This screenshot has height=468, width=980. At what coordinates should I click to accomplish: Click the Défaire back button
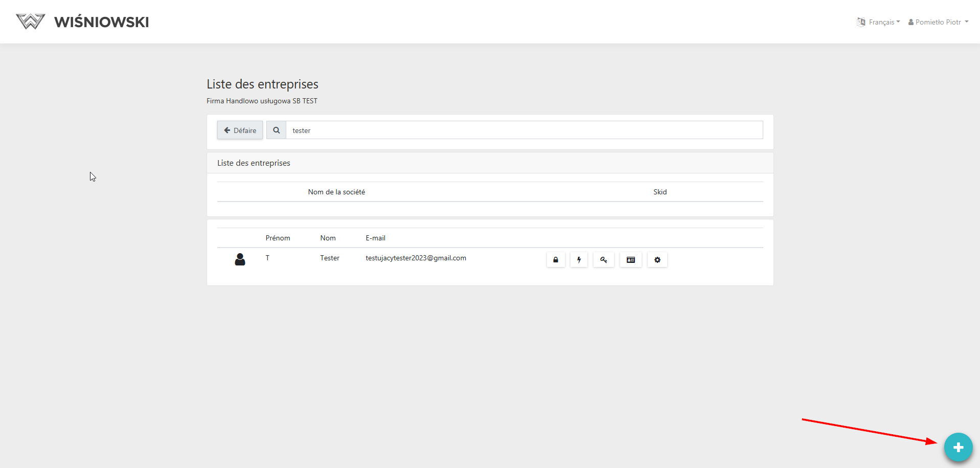click(240, 130)
